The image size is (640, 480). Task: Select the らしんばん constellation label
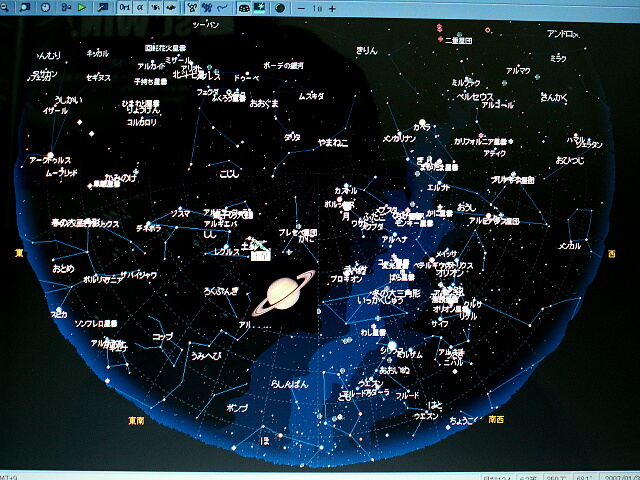(x=290, y=384)
